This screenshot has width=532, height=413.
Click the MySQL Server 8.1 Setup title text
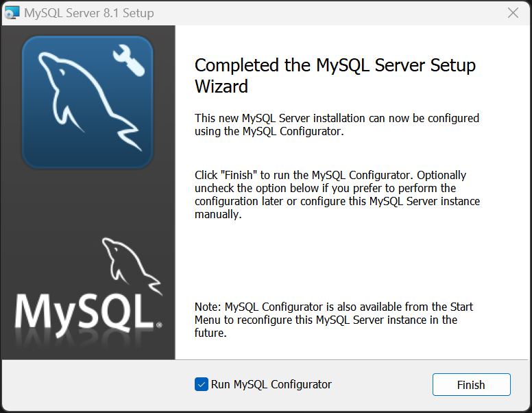[x=89, y=13]
